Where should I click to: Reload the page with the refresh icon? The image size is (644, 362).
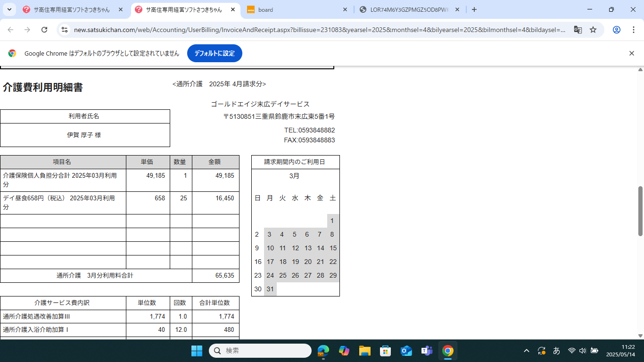click(44, 30)
